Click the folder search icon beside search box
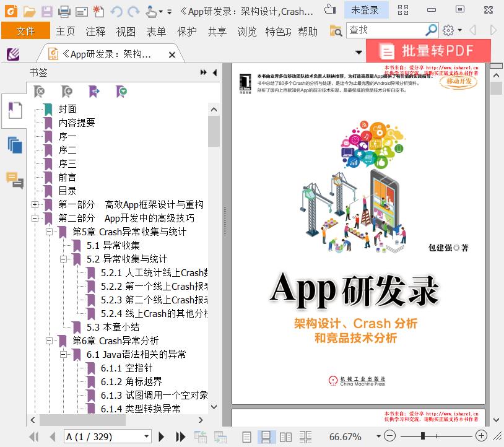The width and height of the screenshot is (504, 447). 336,31
